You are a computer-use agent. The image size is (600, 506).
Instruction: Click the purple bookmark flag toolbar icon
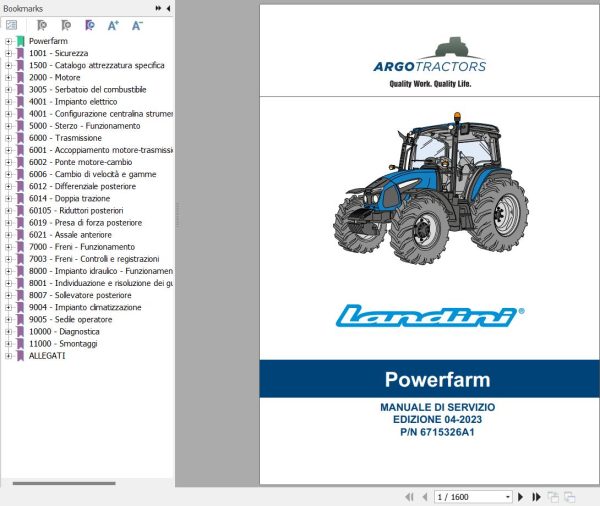tap(90, 25)
